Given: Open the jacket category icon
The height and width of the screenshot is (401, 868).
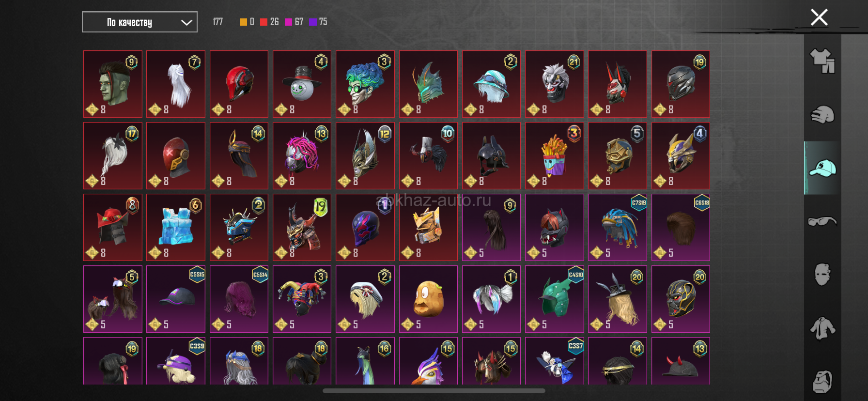Looking at the screenshot, I should [822, 328].
